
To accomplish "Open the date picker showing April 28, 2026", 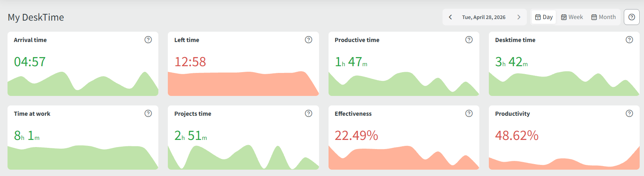I will tap(484, 17).
